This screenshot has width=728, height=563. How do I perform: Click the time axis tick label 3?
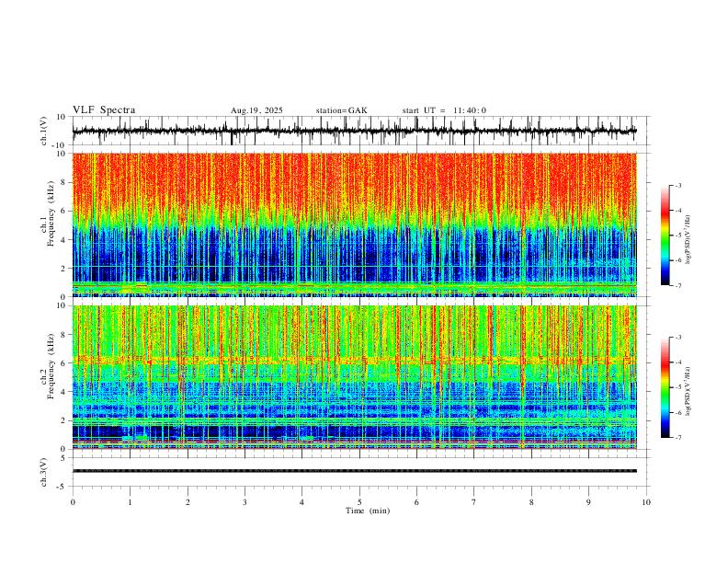[x=245, y=502]
